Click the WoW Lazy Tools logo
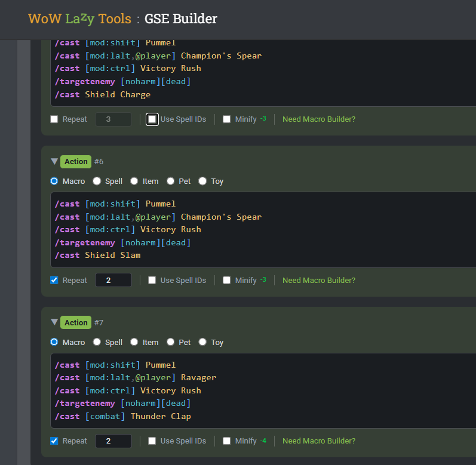Screen dimensions: 476x465 [x=79, y=19]
